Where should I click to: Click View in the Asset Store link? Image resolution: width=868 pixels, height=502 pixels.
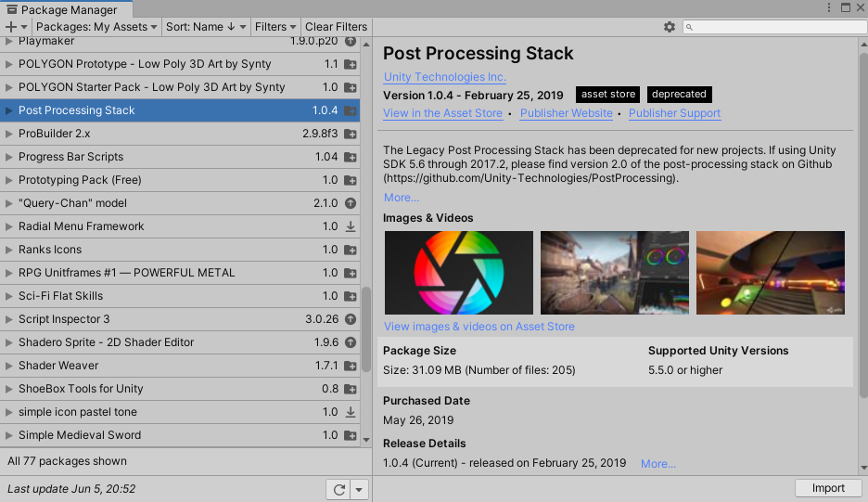[x=443, y=113]
